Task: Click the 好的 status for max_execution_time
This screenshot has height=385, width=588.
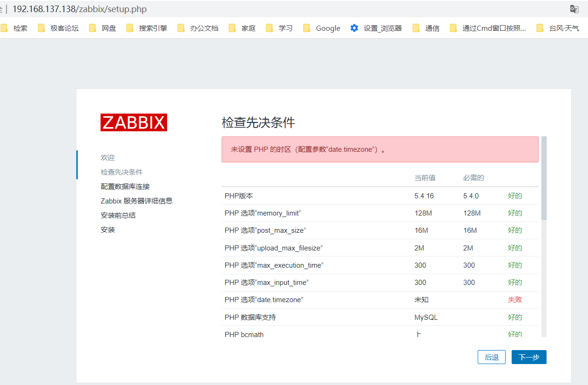Action: [x=515, y=265]
